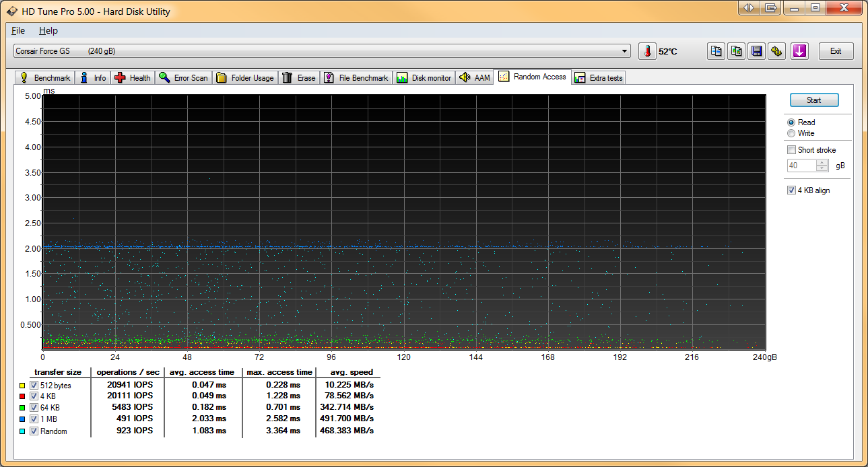The height and width of the screenshot is (467, 868).
Task: Copy results text to clipboard icon
Action: (716, 51)
